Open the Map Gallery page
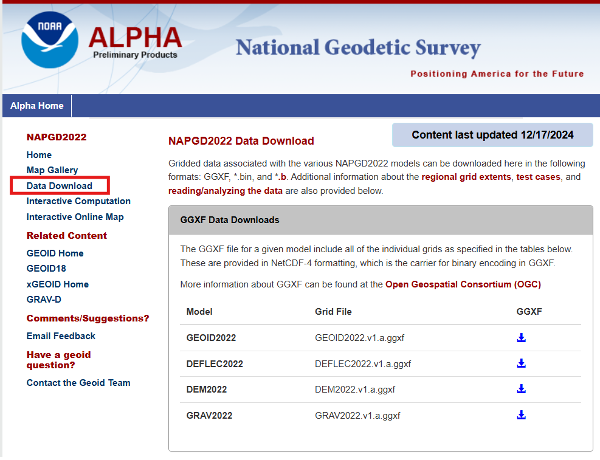600x460 pixels. click(x=52, y=170)
